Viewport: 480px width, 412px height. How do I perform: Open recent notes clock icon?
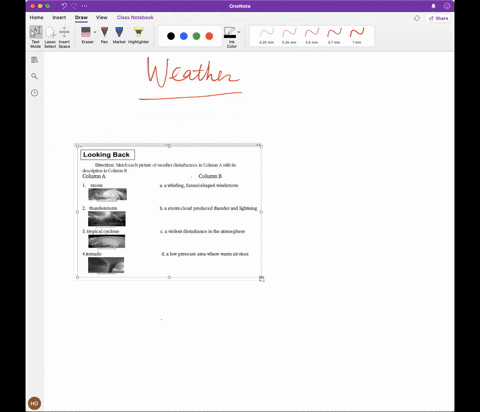tap(34, 93)
